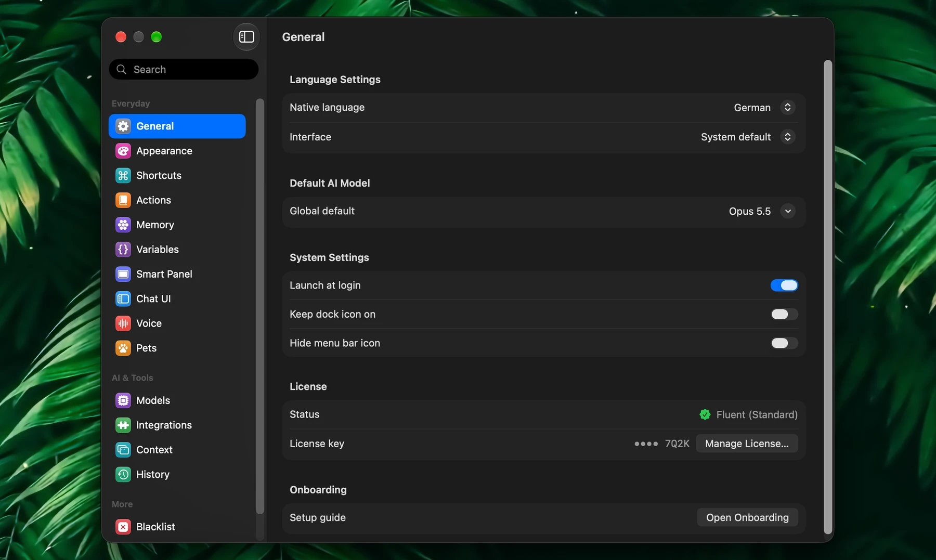The height and width of the screenshot is (560, 936).
Task: Select Actions in the sidebar
Action: tap(177, 200)
